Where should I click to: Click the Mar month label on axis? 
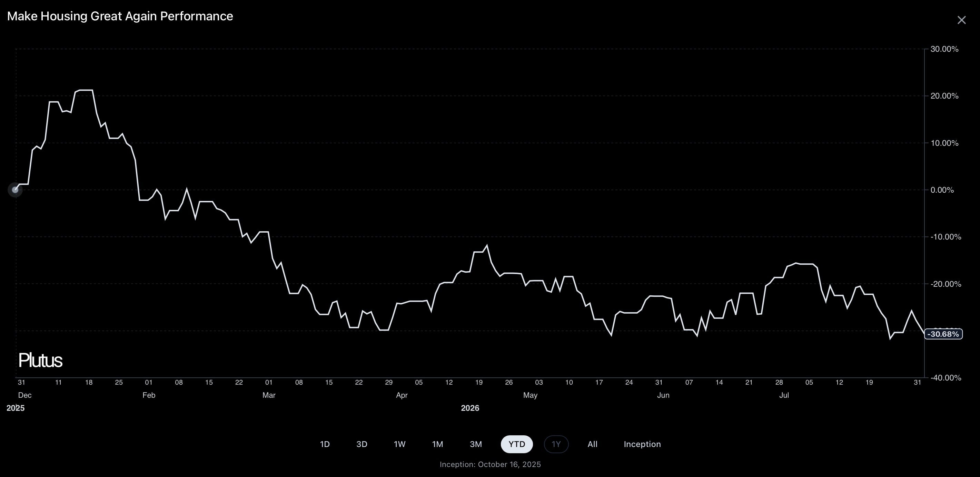pos(269,395)
